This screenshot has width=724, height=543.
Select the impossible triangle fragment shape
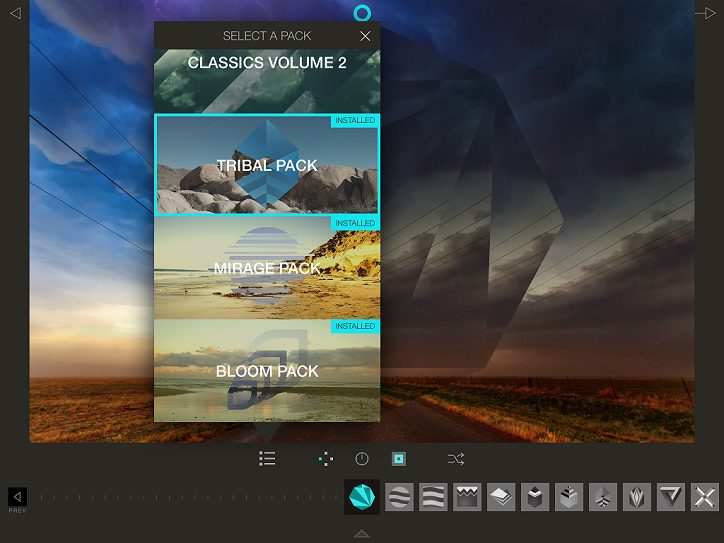671,497
